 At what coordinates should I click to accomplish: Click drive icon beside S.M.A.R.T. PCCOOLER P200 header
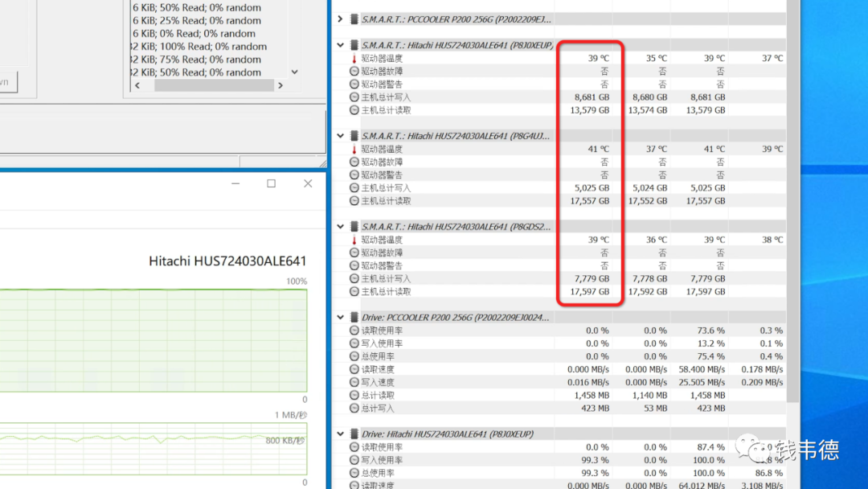click(x=354, y=18)
